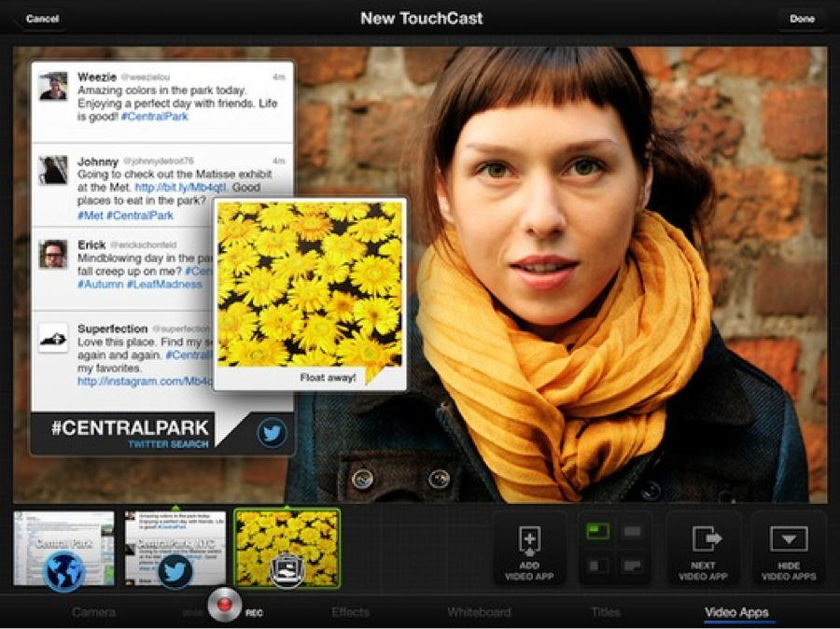
Task: Choose the top-right layout option
Action: [633, 532]
